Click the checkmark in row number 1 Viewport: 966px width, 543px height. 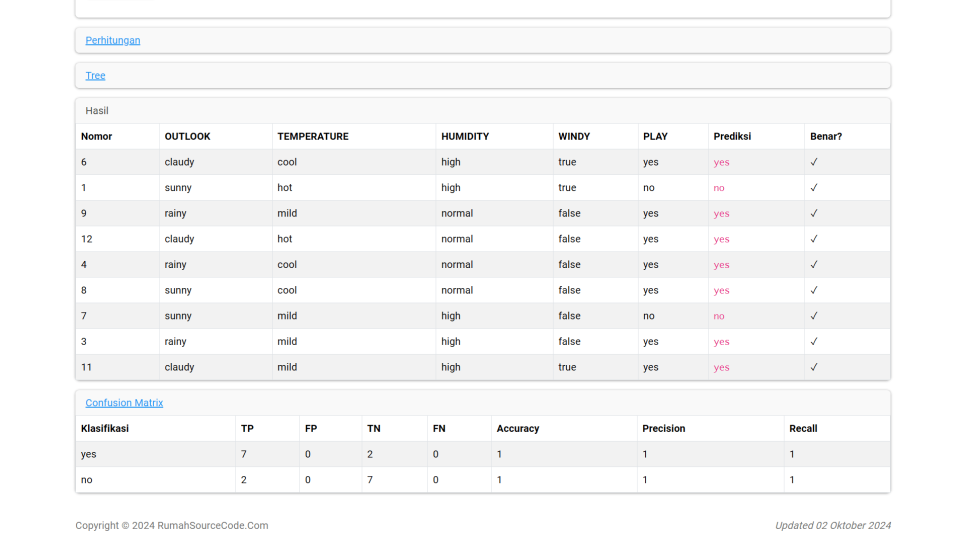814,188
